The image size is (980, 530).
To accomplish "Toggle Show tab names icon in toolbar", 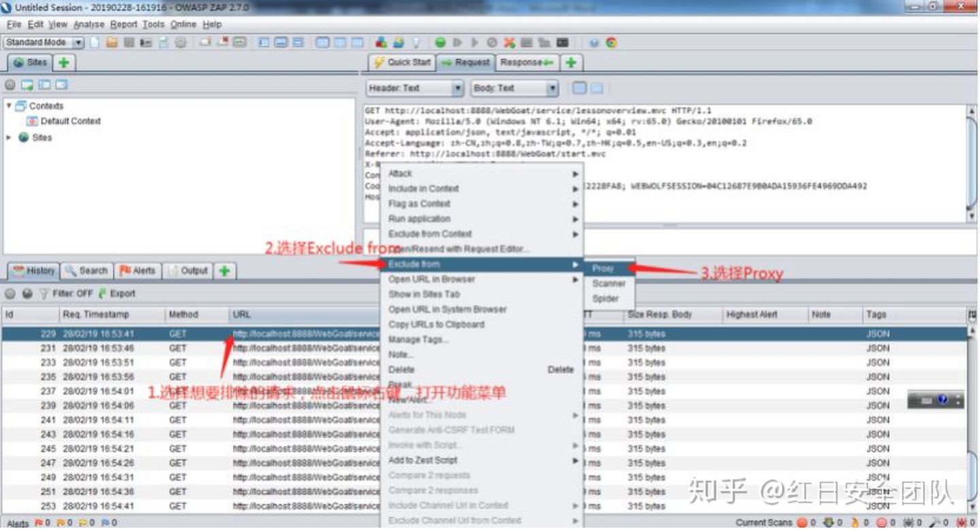I will 239,42.
